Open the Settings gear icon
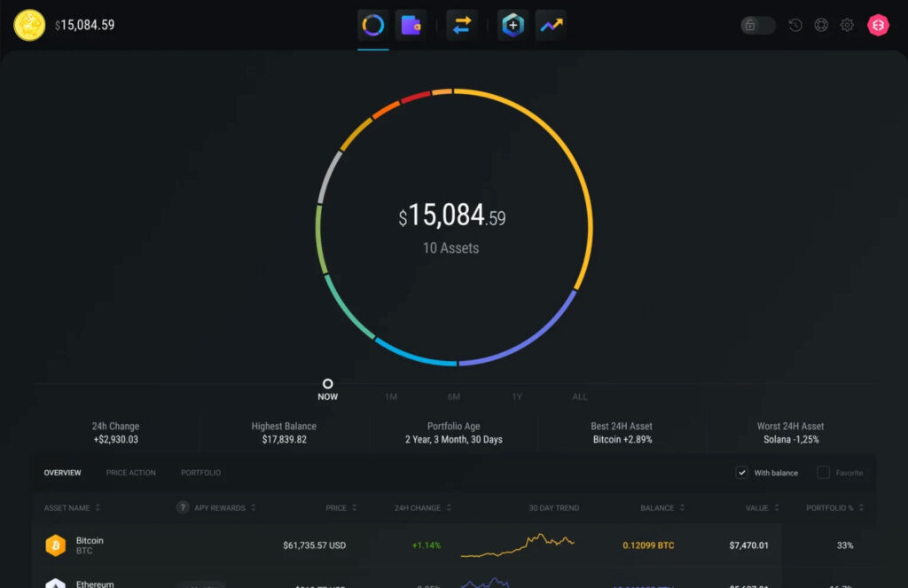This screenshot has width=908, height=588. coord(847,26)
